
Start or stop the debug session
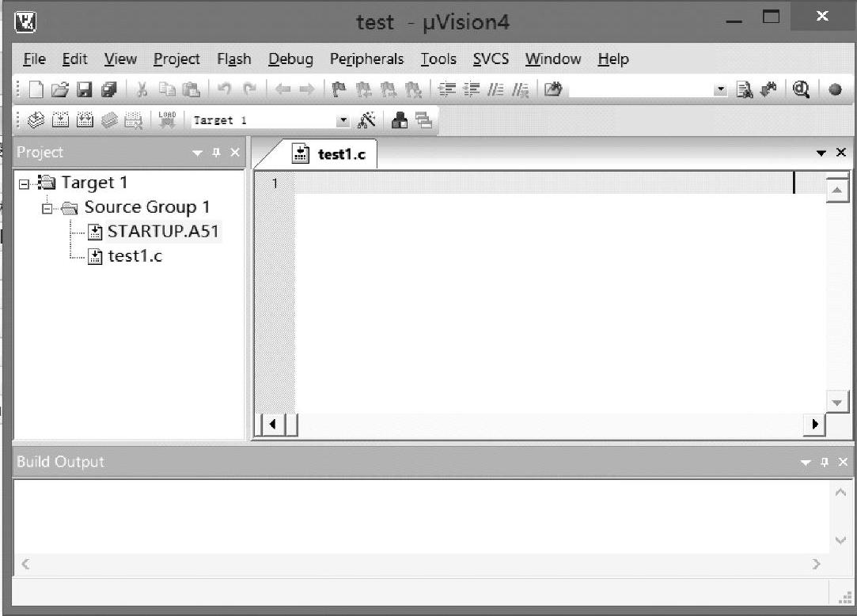pyautogui.click(x=802, y=89)
